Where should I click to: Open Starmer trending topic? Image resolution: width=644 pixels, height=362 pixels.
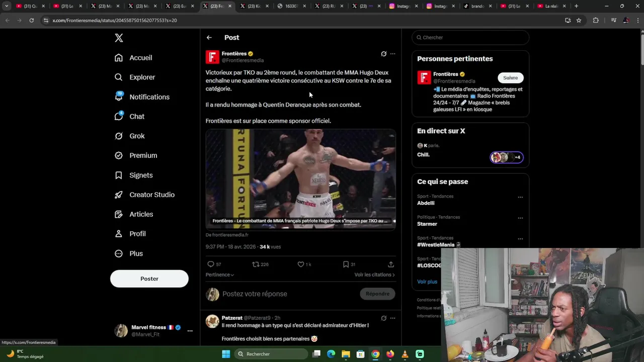(x=427, y=224)
